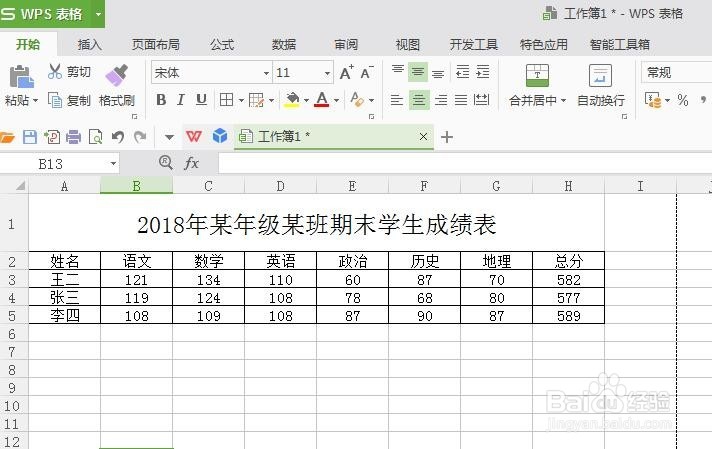The width and height of the screenshot is (712, 449).
Task: Switch to the 插入 (Insert) tab
Action: [89, 44]
